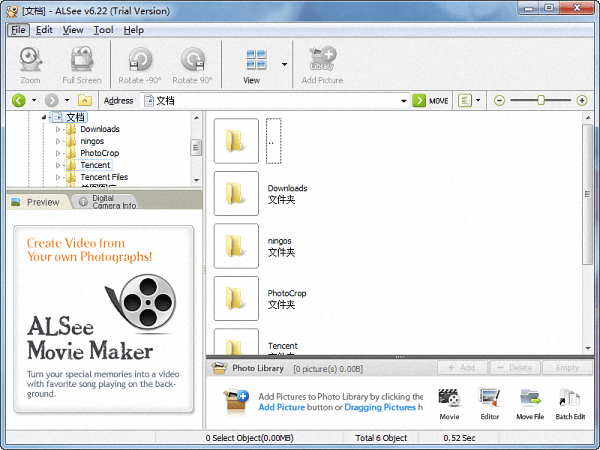Viewport: 600px width, 450px height.
Task: Select PhotoCrop in folder tree
Action: 99,153
